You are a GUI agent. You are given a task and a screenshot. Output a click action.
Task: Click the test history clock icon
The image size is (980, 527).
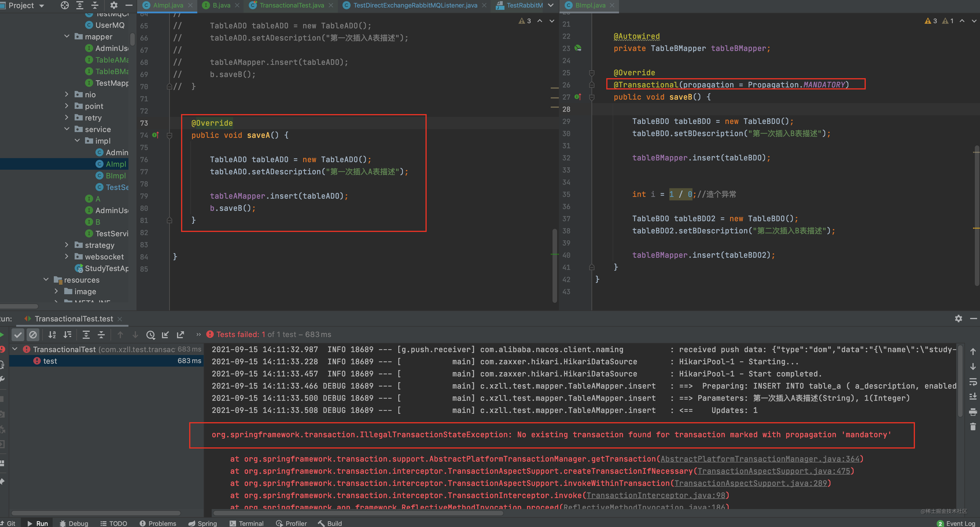[150, 335]
